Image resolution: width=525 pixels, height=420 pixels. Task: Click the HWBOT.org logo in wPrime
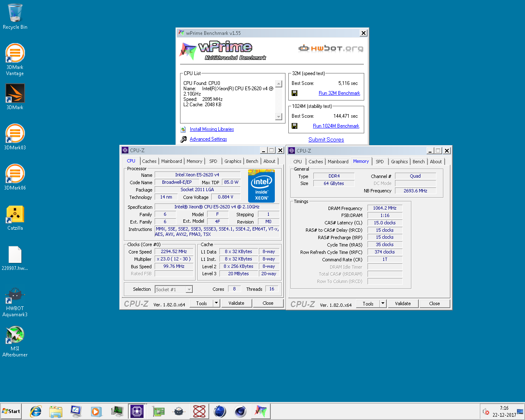pos(331,48)
